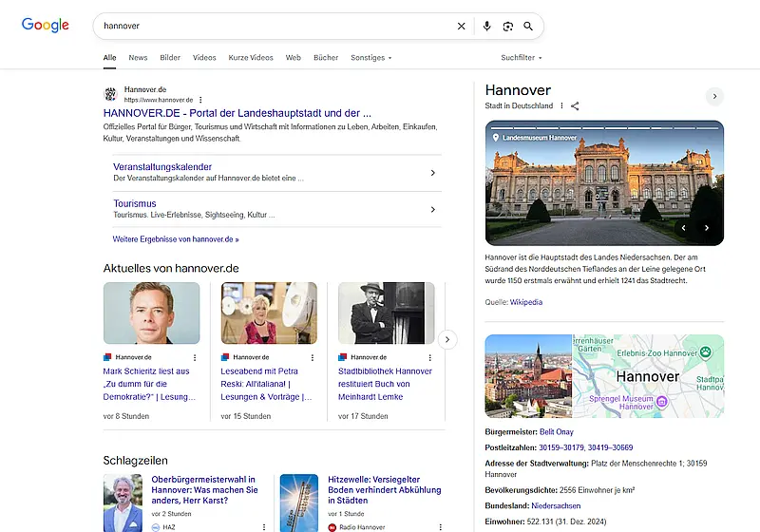Click the Radio Hannover source icon
This screenshot has width=760, height=532.
pos(332,527)
